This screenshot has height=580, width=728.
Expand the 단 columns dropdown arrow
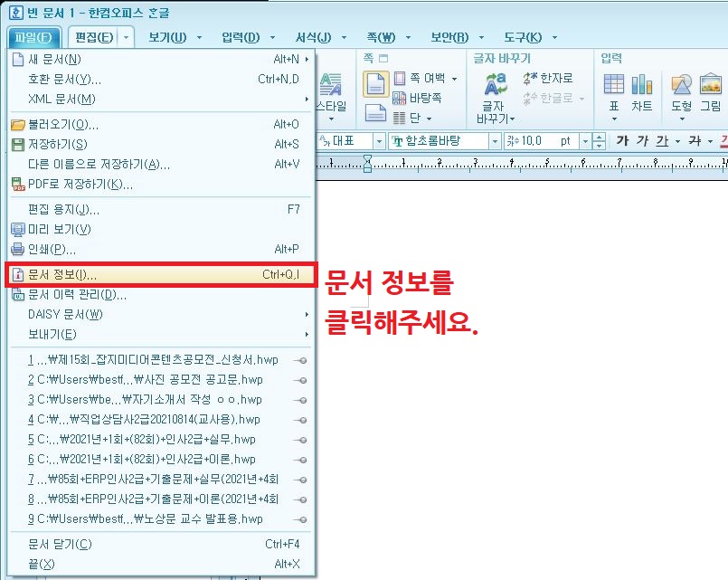click(x=429, y=119)
